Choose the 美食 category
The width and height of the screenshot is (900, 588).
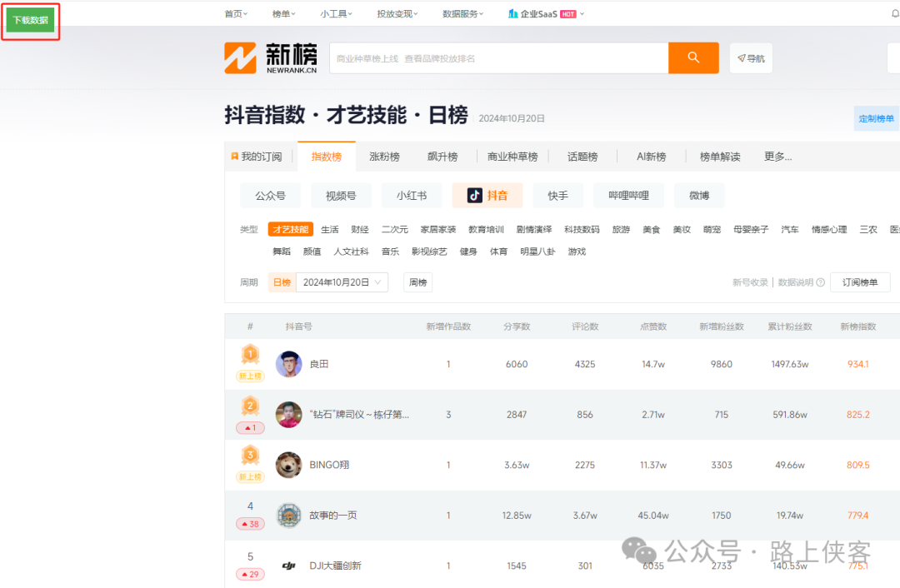pyautogui.click(x=652, y=230)
